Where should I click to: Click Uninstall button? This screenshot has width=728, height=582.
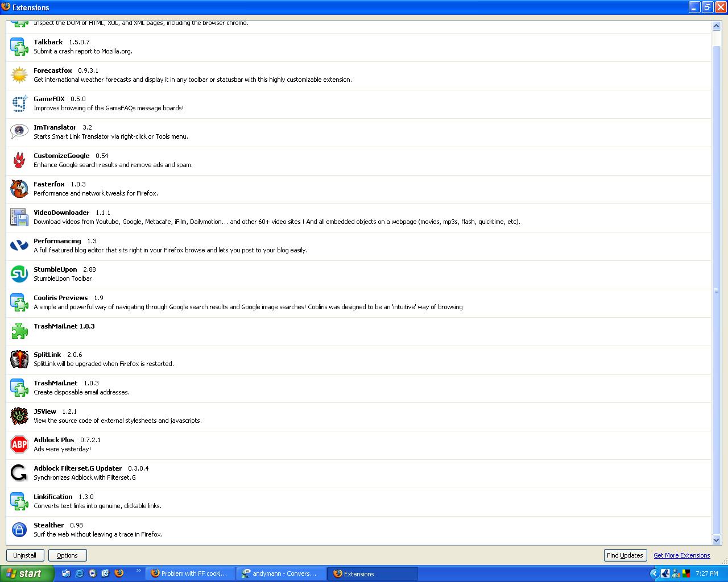[24, 555]
